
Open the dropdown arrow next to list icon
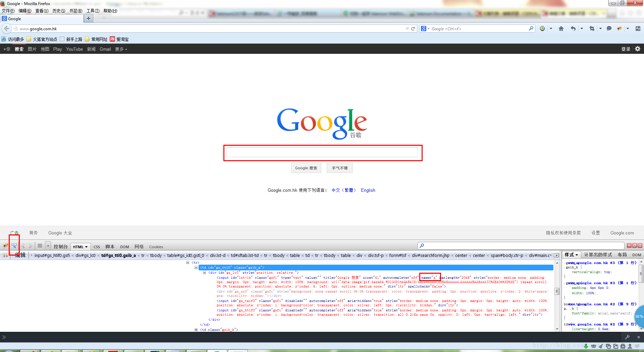click(x=48, y=246)
